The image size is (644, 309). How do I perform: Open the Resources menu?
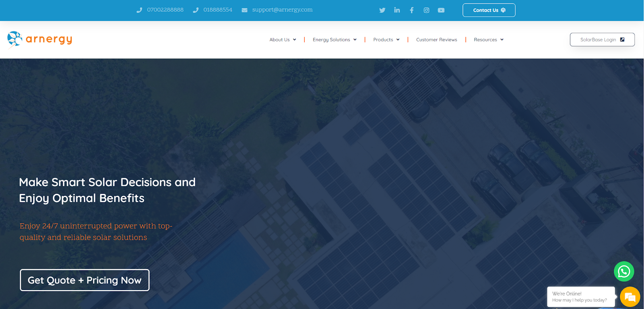click(489, 39)
